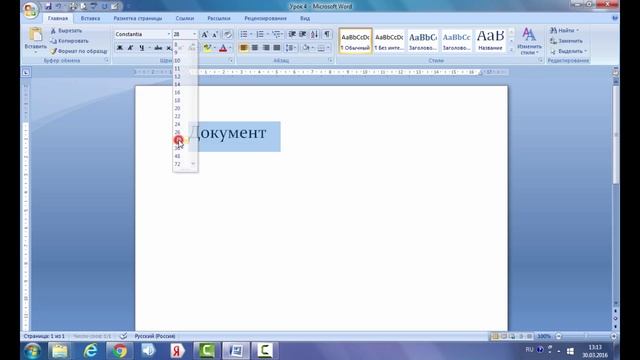Click numbered list icon
Screen dimensions: 640x360
260,34
